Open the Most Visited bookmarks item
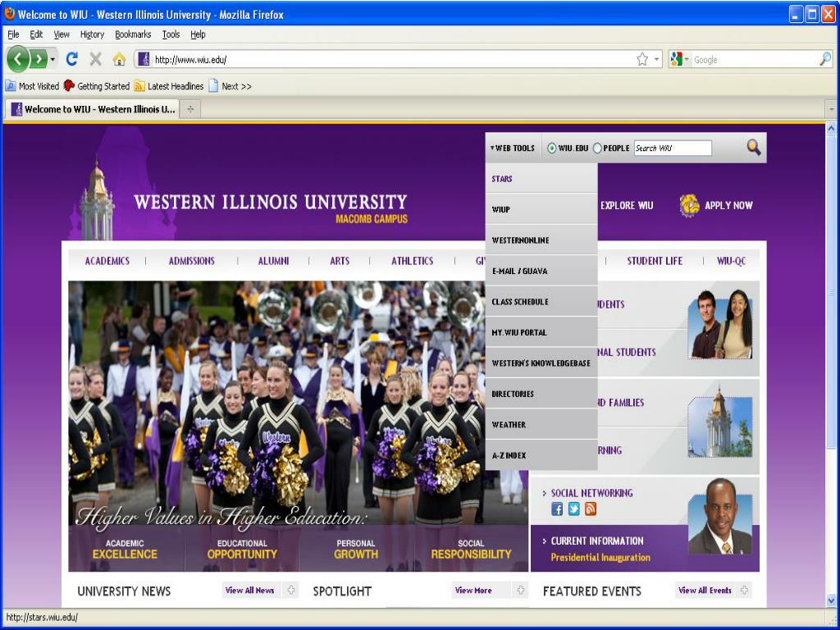The height and width of the screenshot is (630, 840). [32, 85]
